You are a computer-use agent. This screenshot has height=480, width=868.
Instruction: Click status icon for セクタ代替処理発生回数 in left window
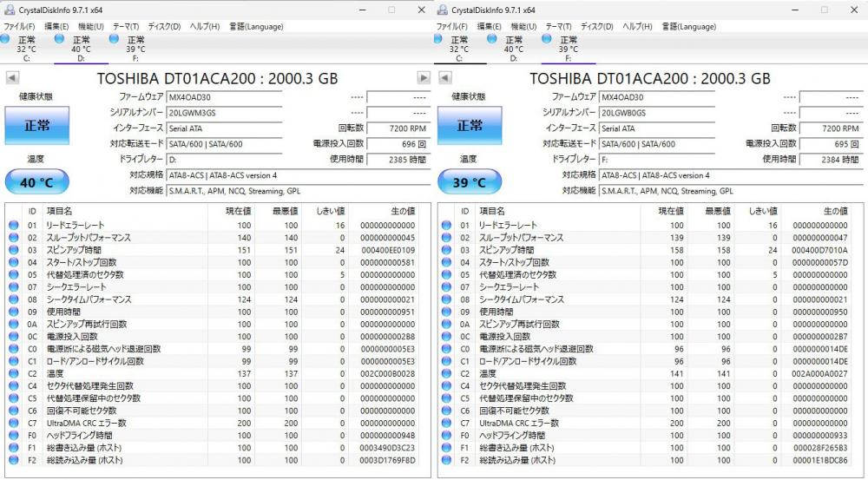(14, 386)
